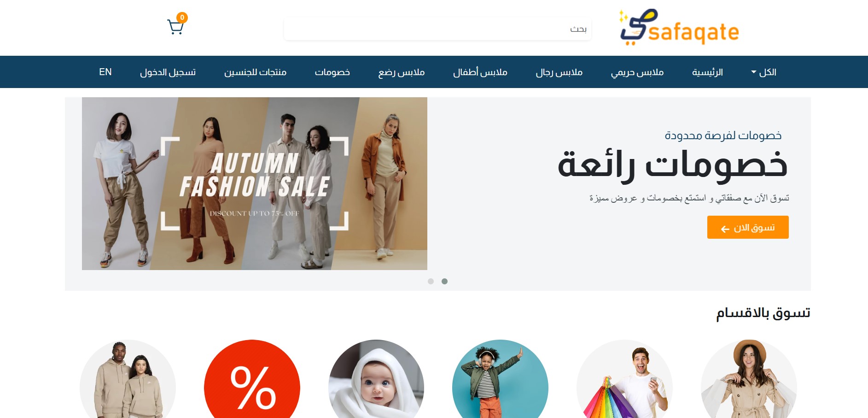Click the safaqate logo
Viewport: 868px width, 418px height.
click(679, 27)
